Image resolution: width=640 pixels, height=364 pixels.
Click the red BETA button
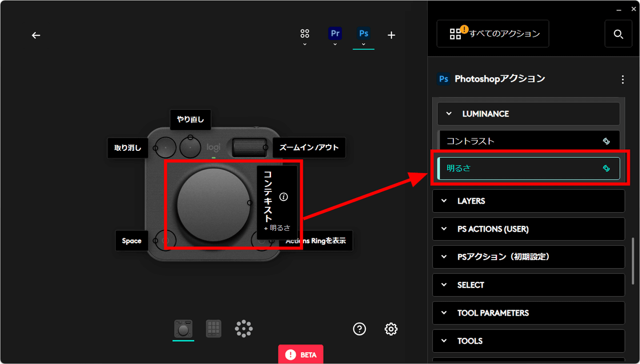(x=301, y=354)
